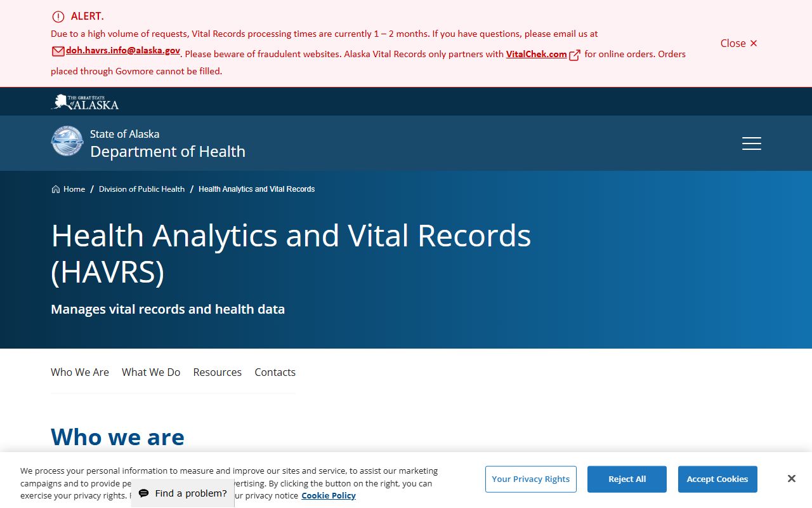
Task: Go to the Resources section tab
Action: click(218, 372)
